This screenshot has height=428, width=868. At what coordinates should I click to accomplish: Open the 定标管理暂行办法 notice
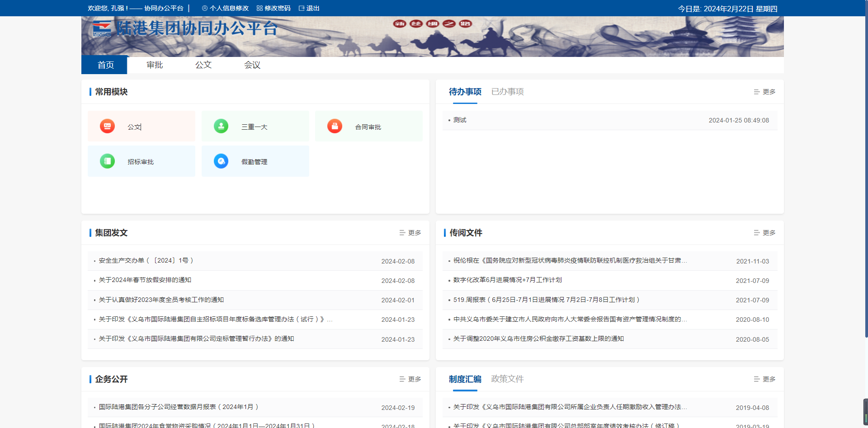tap(196, 339)
